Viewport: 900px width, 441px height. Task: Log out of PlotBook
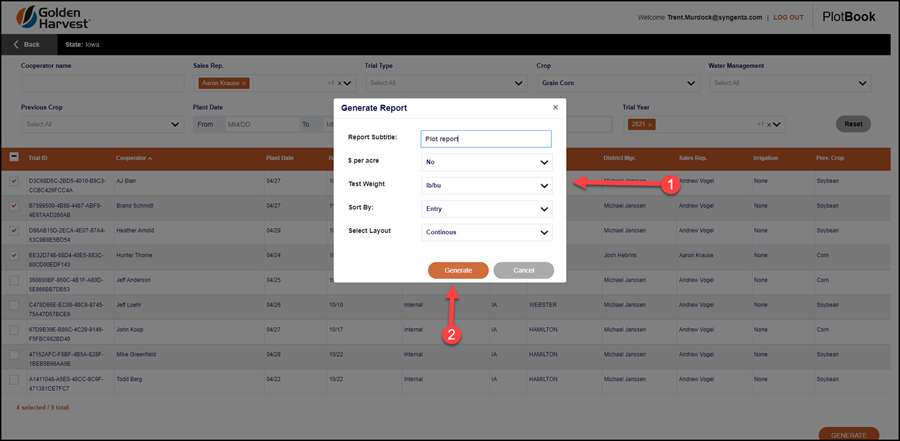[789, 17]
